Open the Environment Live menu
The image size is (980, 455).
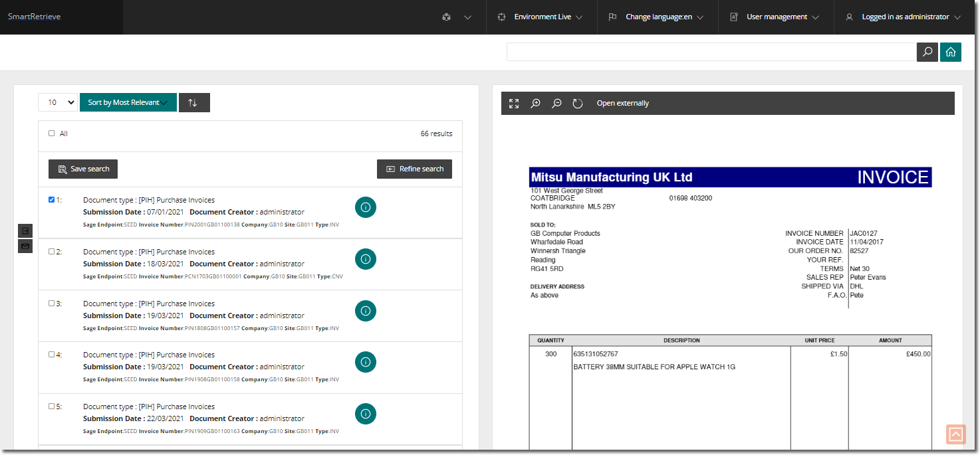pyautogui.click(x=541, y=17)
